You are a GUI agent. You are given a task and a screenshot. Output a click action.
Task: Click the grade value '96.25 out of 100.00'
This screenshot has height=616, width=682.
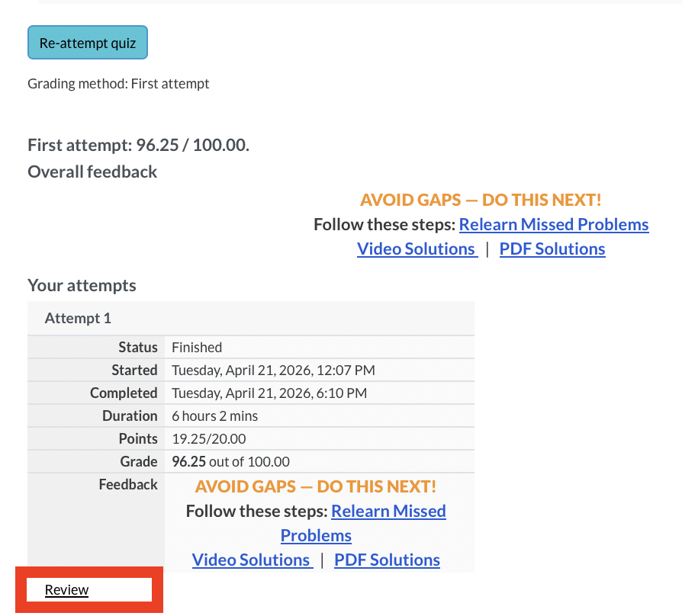[230, 462]
